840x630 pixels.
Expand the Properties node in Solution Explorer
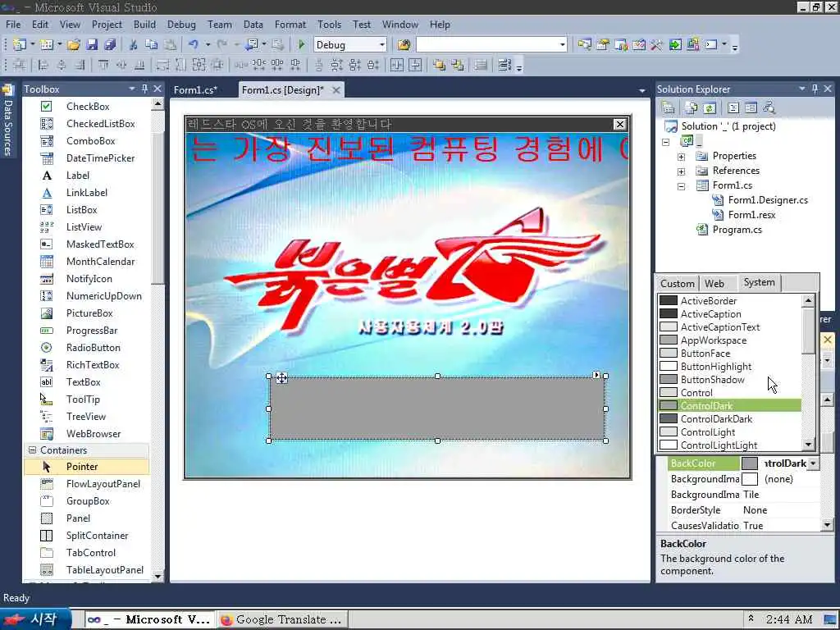click(x=681, y=157)
